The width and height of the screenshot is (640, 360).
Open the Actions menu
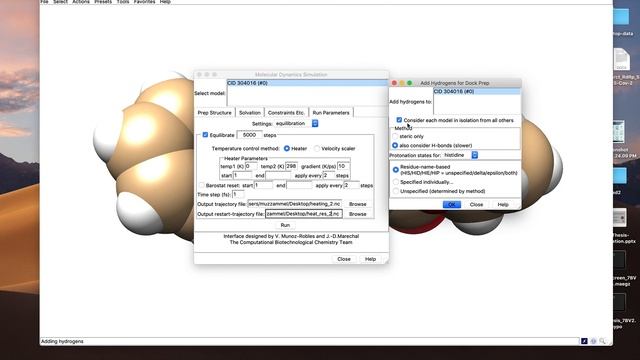[80, 2]
